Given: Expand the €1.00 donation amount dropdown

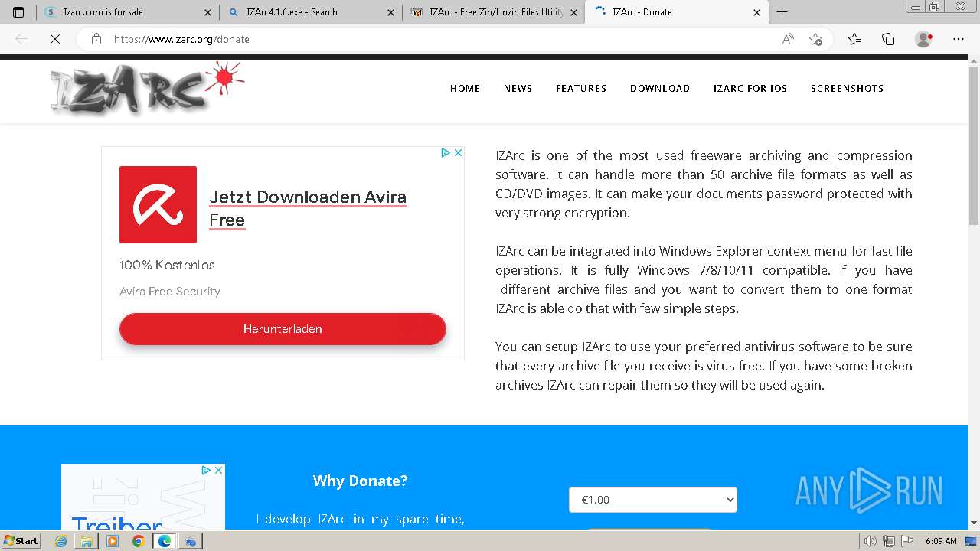Looking at the screenshot, I should (652, 500).
